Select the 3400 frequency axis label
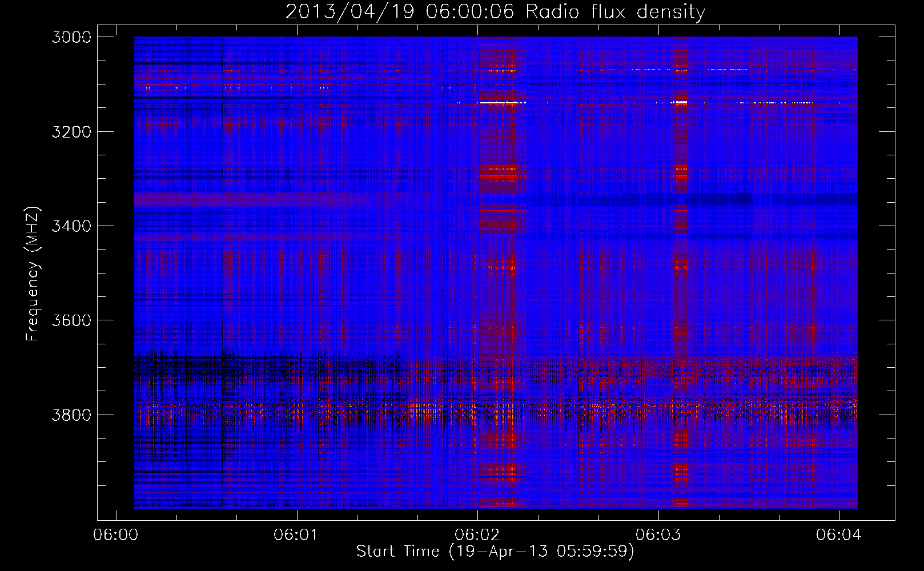This screenshot has width=924, height=571. pyautogui.click(x=71, y=226)
